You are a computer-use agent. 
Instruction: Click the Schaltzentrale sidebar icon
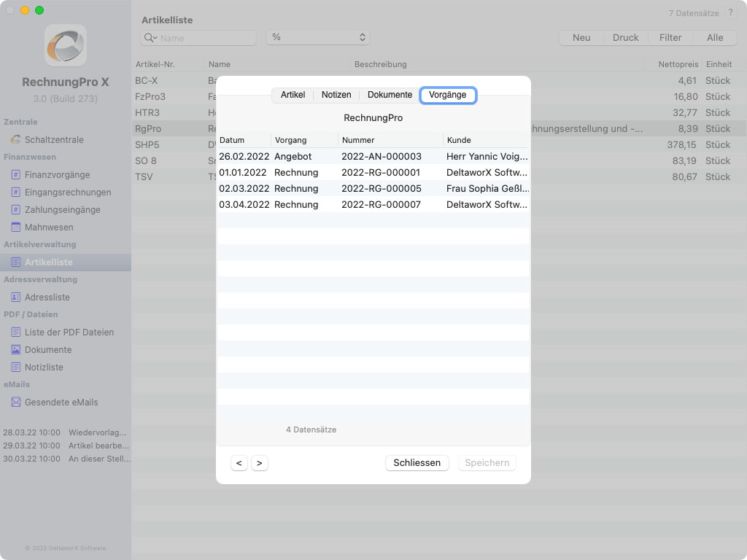16,139
